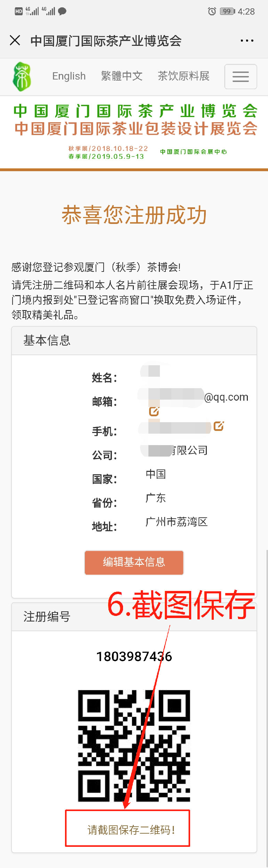Close the webview with the X icon
268x868 pixels.
(x=15, y=40)
